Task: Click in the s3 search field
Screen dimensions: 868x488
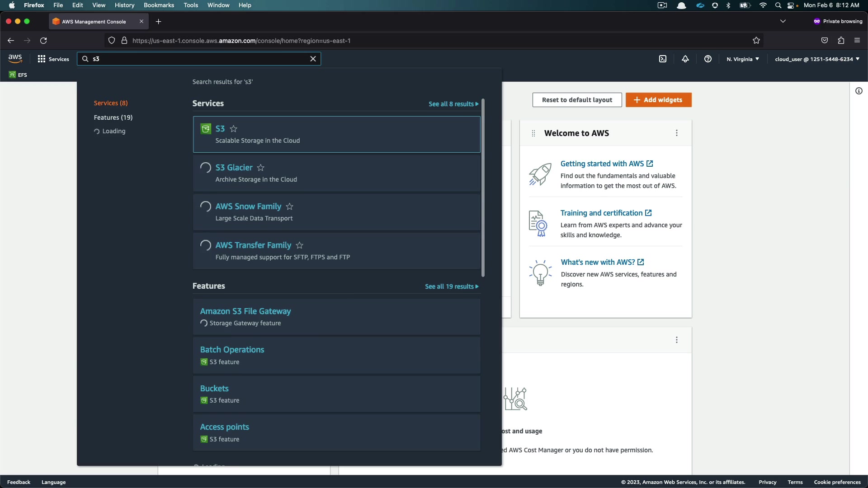Action: click(x=199, y=59)
